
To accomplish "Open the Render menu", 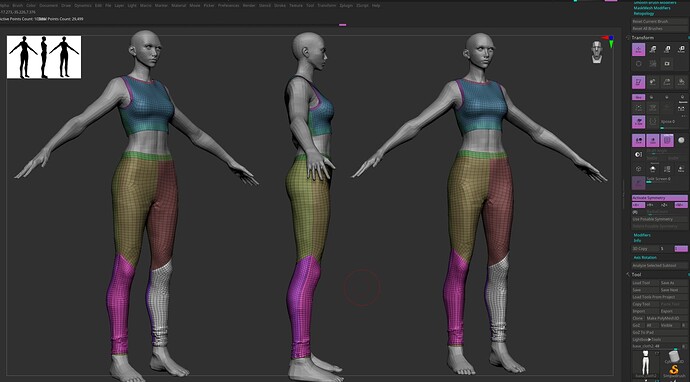I will 249,5.
